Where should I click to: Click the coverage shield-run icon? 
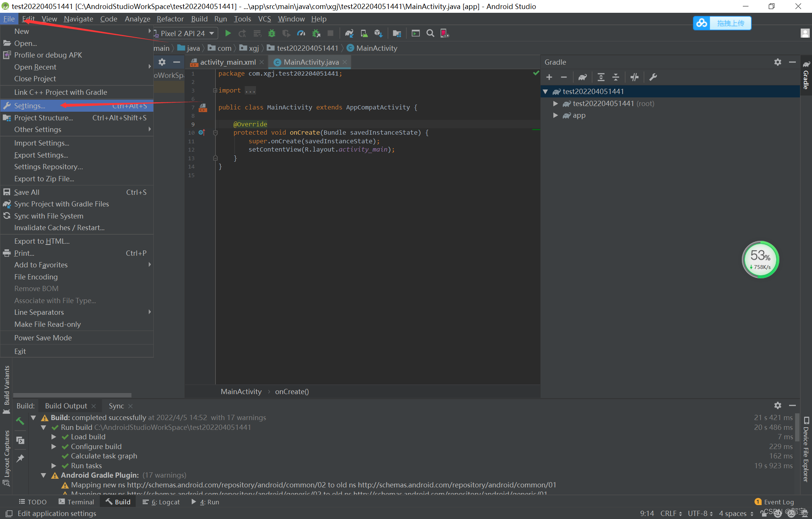coord(286,33)
